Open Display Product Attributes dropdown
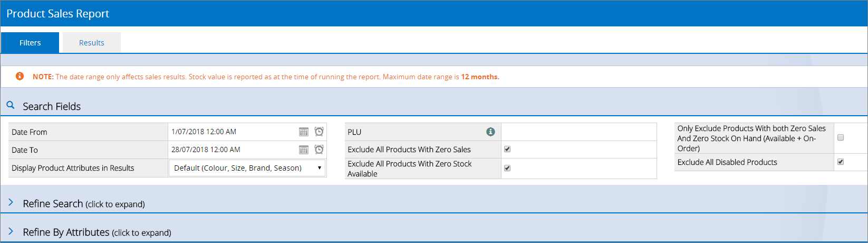The width and height of the screenshot is (868, 243). pos(247,168)
